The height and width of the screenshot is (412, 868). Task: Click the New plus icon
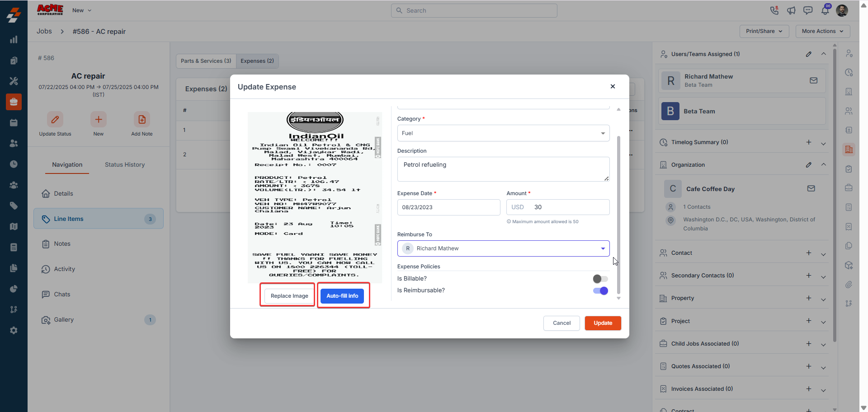[x=99, y=120]
